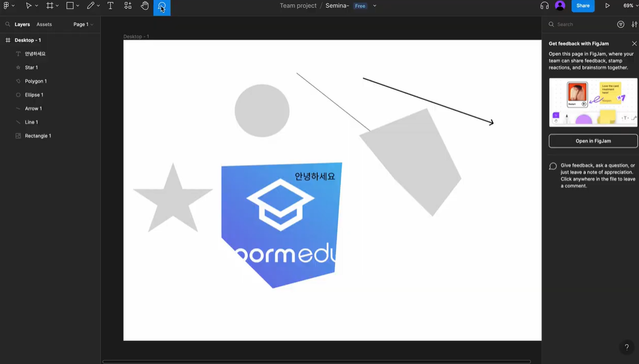Click the 안녕하세요 text on canvas
Image resolution: width=639 pixels, height=364 pixels.
pos(315,177)
